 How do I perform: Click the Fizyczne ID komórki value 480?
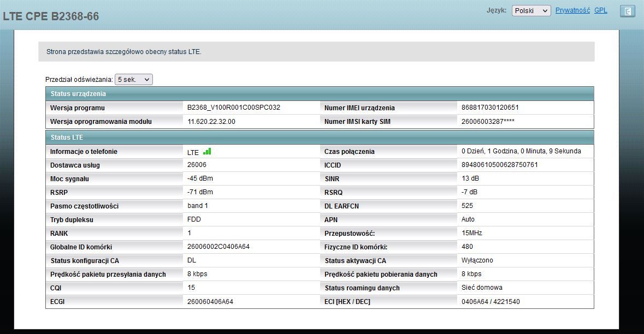coord(467,247)
